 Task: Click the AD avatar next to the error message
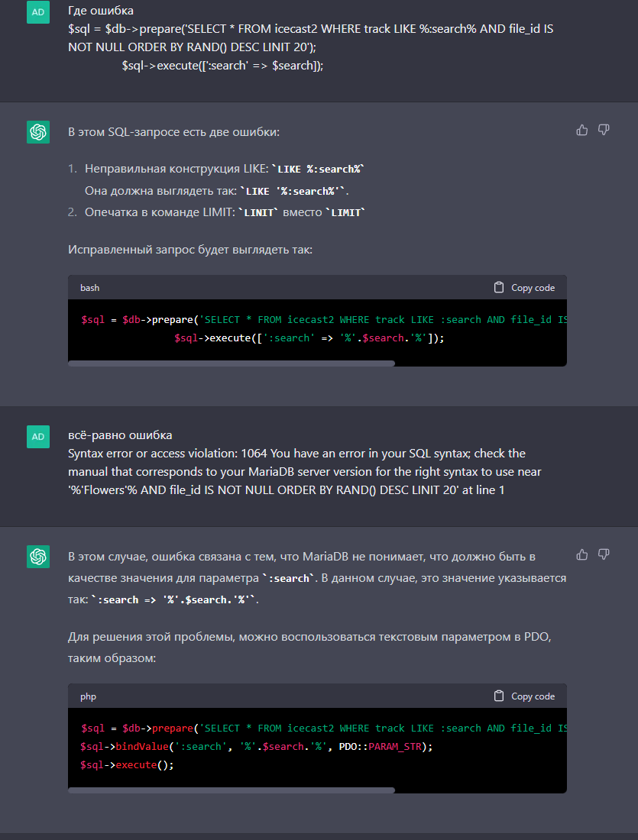pyautogui.click(x=38, y=437)
